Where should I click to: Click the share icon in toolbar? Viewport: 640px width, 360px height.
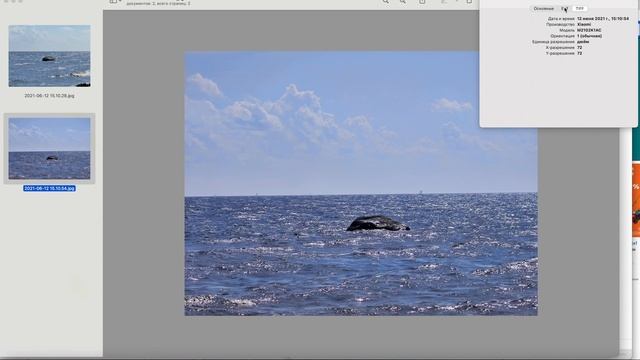[x=422, y=2]
